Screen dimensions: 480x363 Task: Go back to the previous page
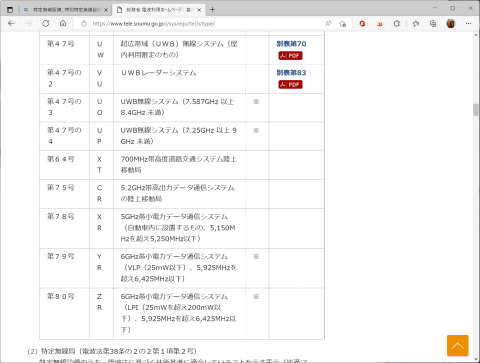click(x=11, y=24)
